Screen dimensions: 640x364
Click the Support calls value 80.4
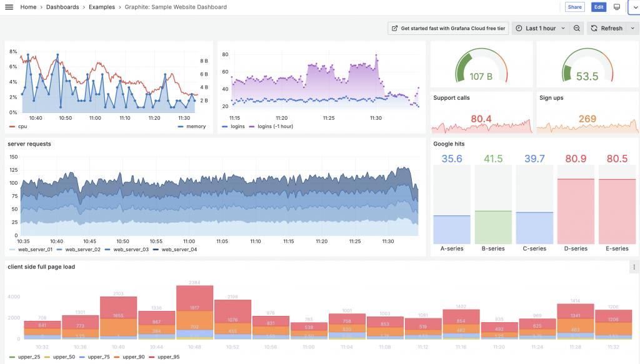click(x=481, y=119)
